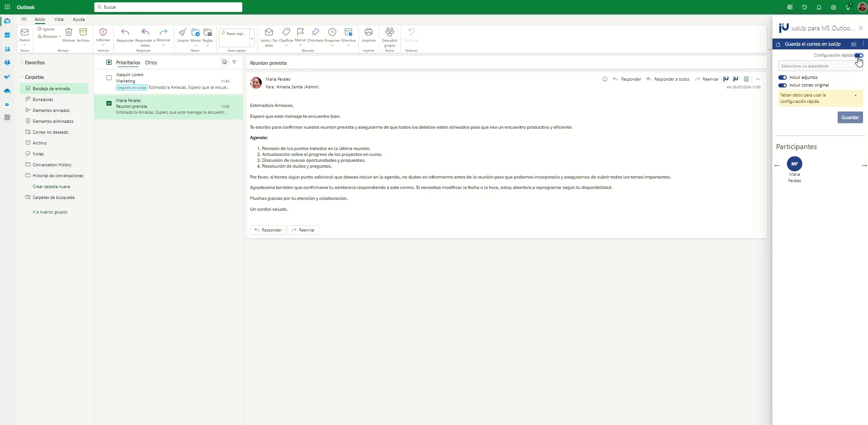
Task: Open the Selecciona un expediente dropdown
Action: (x=820, y=66)
